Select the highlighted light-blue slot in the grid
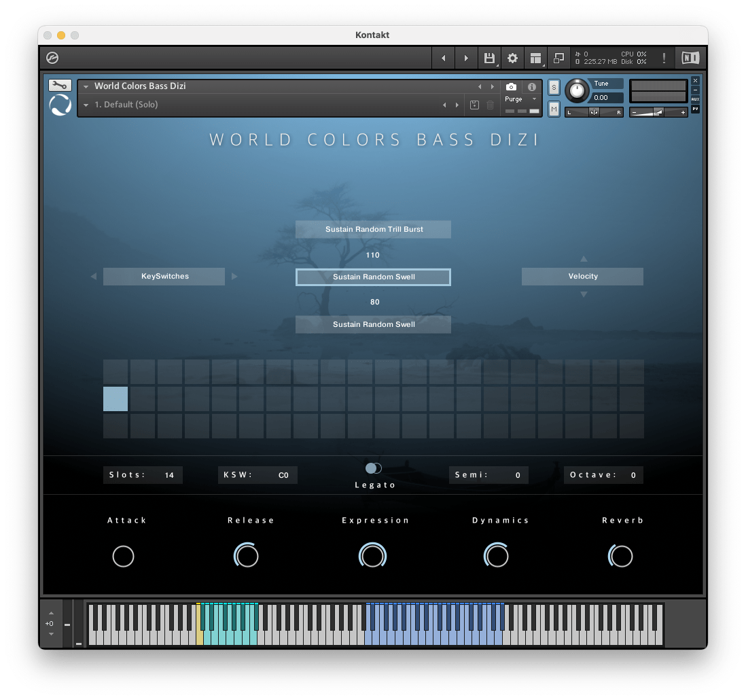 (x=116, y=399)
